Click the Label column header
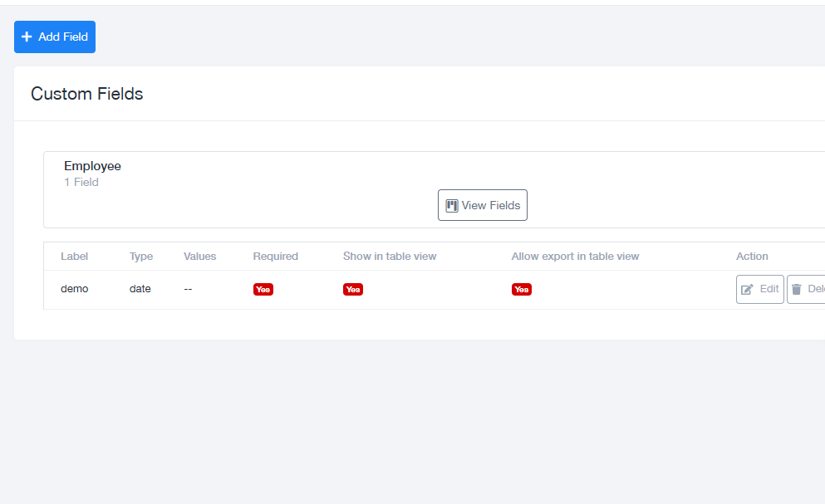This screenshot has height=504, width=825. [x=74, y=257]
